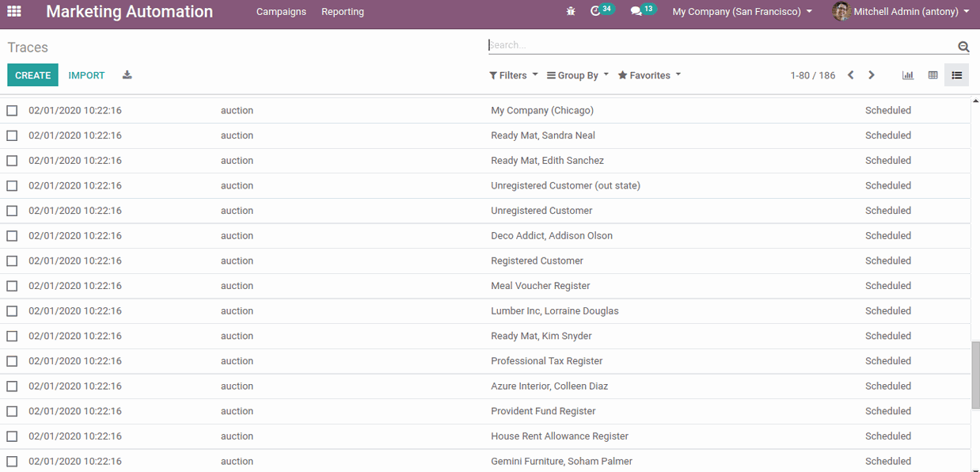The height and width of the screenshot is (472, 980).
Task: Switch to graph view
Action: coord(908,75)
